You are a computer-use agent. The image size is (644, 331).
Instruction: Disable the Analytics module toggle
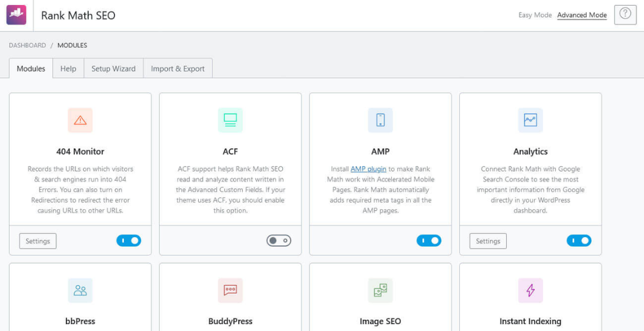click(x=579, y=241)
